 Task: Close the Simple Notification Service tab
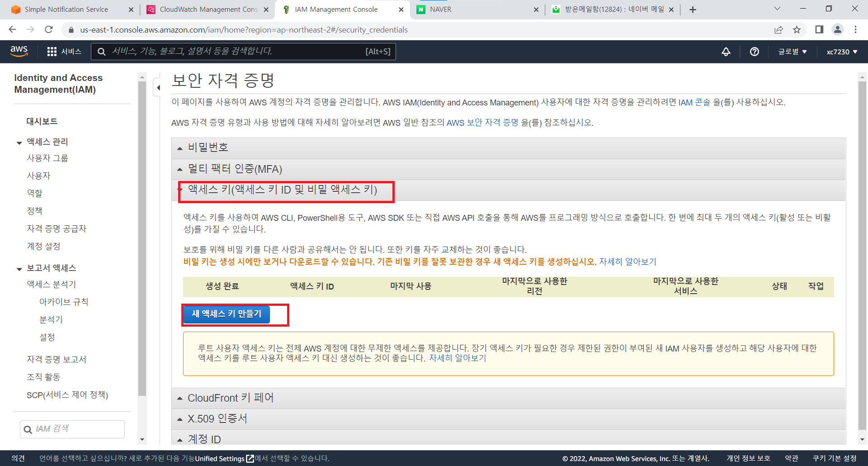click(131, 10)
